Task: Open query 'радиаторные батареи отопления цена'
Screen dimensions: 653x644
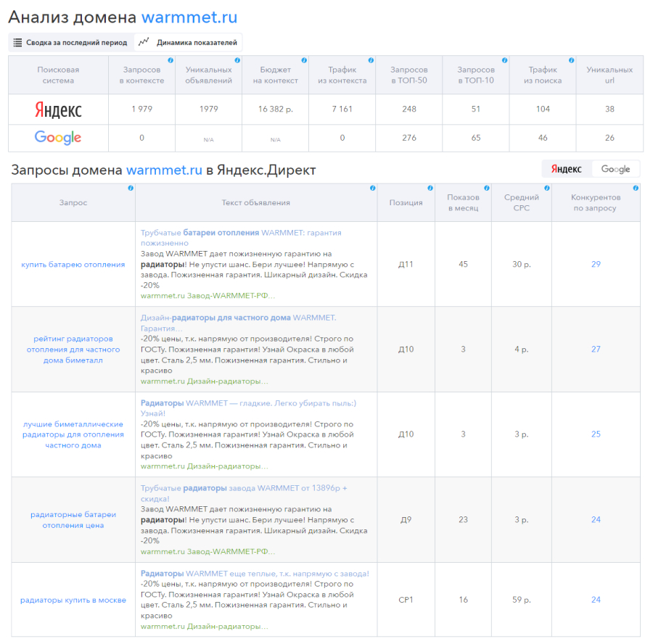Action: 73,520
